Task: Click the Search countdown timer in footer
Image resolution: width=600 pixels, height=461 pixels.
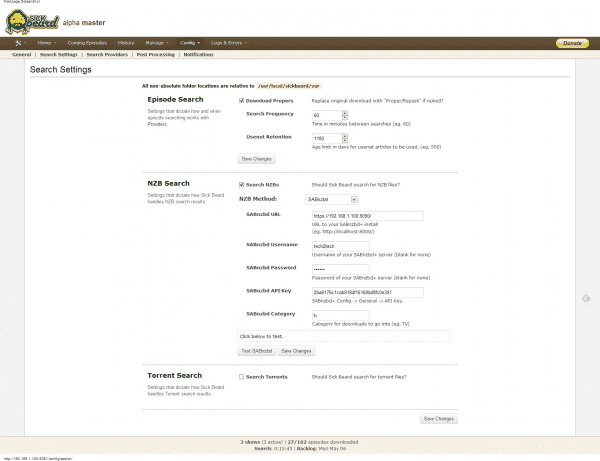Action: (x=283, y=448)
